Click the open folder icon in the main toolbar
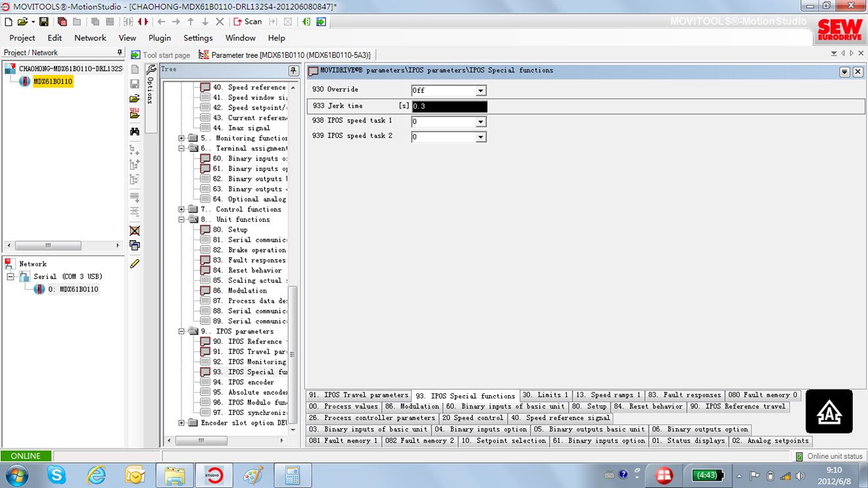 [22, 22]
